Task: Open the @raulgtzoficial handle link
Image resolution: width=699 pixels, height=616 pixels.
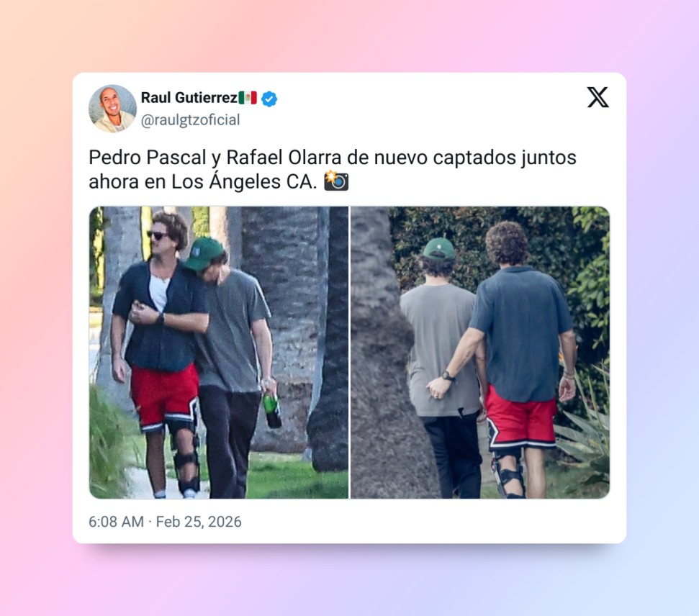Action: 190,120
